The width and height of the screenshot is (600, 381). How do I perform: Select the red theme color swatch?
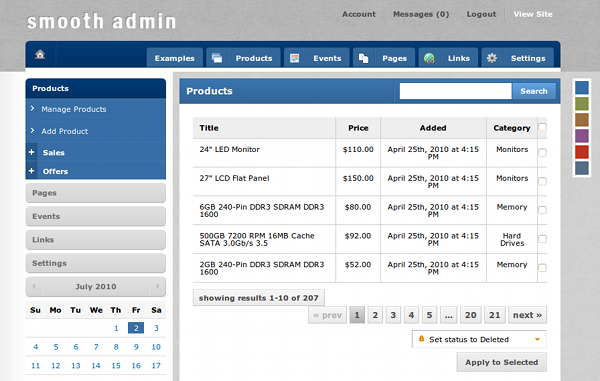582,152
